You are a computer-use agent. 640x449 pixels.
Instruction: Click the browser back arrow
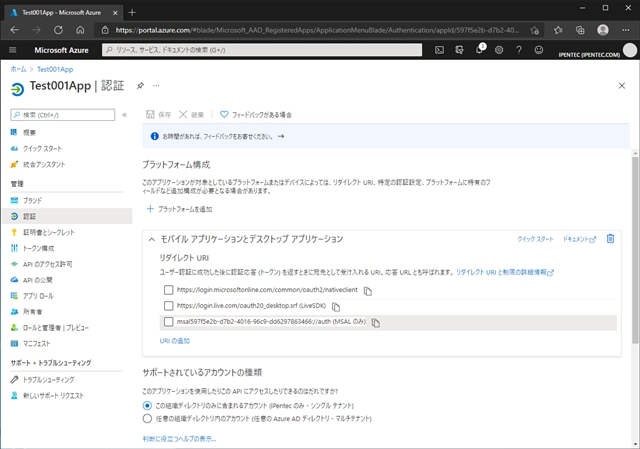pos(15,30)
